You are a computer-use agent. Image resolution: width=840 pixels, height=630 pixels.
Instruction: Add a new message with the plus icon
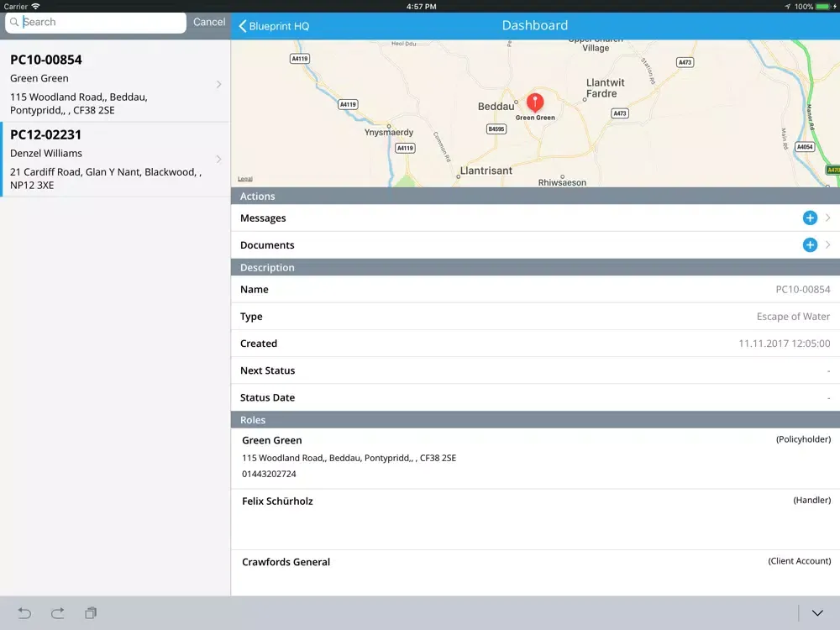(810, 218)
